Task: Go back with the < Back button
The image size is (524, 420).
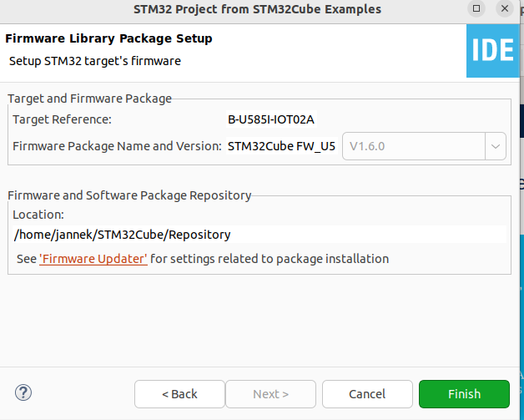Action: coord(179,394)
